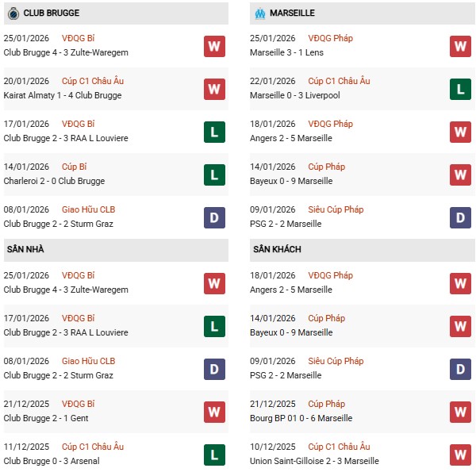The width and height of the screenshot is (476, 472).
Task: Click the W badge for Union Saint-Gilloise 2 - 3 Marseille
Action: [x=461, y=455]
